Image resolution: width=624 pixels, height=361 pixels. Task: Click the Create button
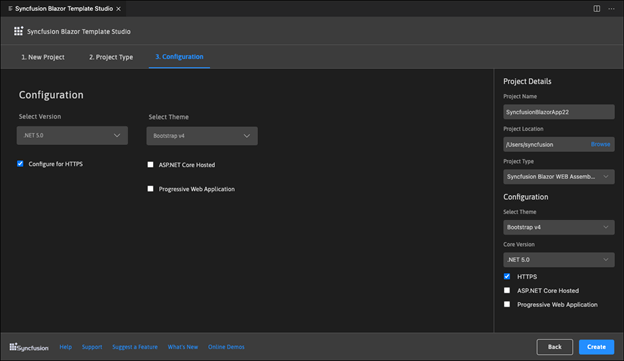596,347
